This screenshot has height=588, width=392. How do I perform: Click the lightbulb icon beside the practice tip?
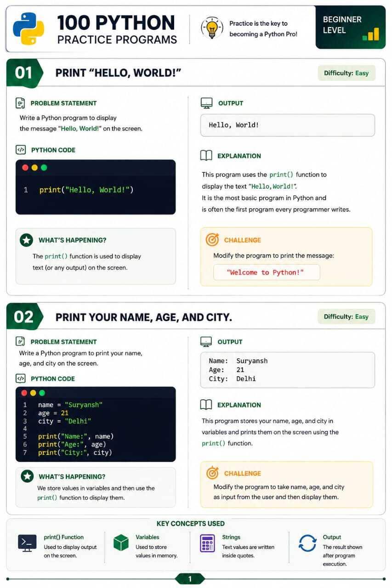click(x=212, y=28)
